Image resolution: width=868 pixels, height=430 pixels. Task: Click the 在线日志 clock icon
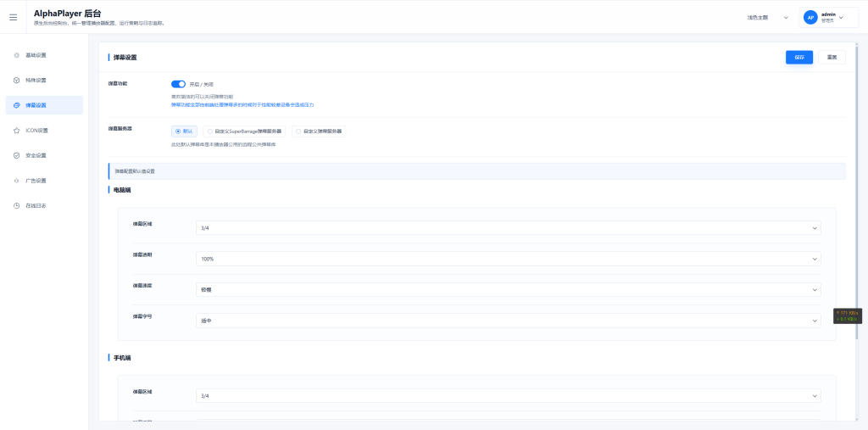pyautogui.click(x=17, y=205)
